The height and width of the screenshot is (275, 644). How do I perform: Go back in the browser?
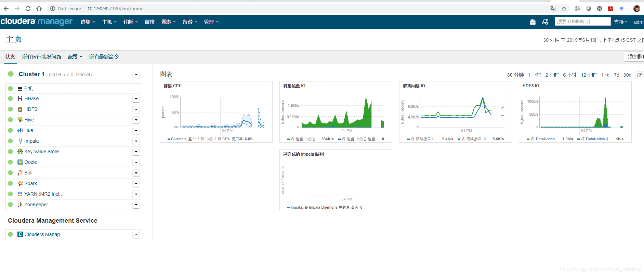tap(6, 9)
